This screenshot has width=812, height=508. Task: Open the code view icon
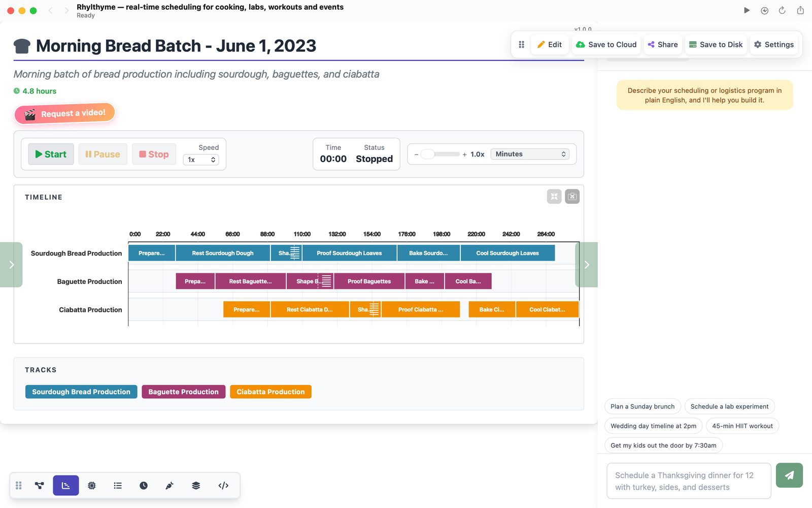[223, 486]
